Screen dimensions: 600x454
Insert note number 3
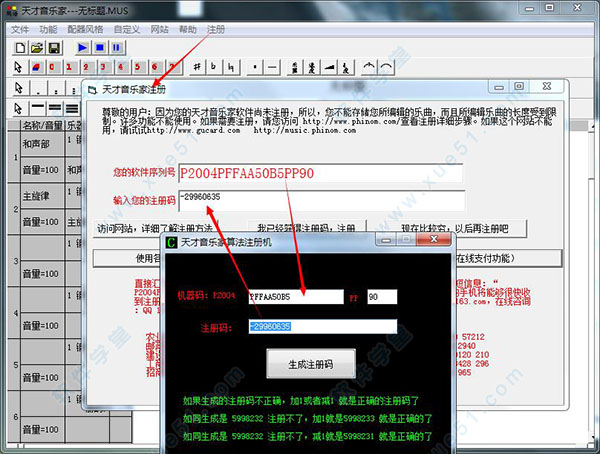(x=103, y=67)
